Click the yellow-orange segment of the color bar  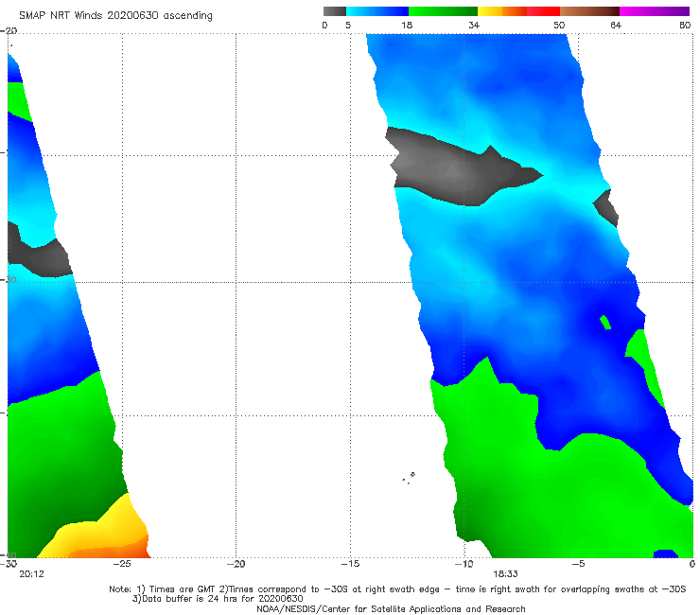(x=501, y=11)
